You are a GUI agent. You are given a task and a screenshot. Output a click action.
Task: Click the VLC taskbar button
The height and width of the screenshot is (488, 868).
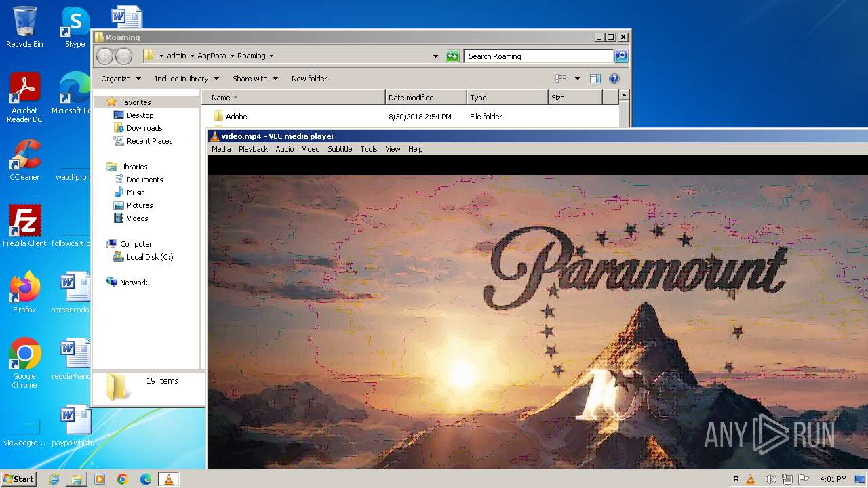(x=169, y=479)
